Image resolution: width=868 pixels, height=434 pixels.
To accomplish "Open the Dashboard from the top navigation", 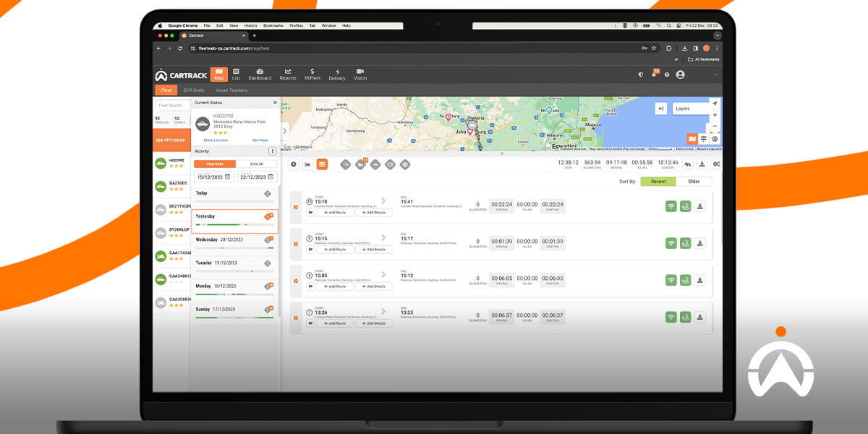I will pos(260,74).
